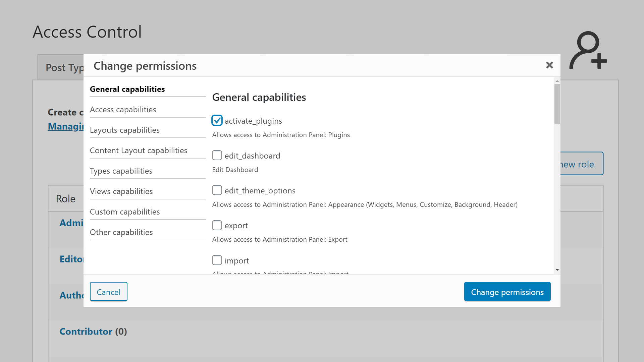
Task: Click the Cancel button
Action: (108, 292)
